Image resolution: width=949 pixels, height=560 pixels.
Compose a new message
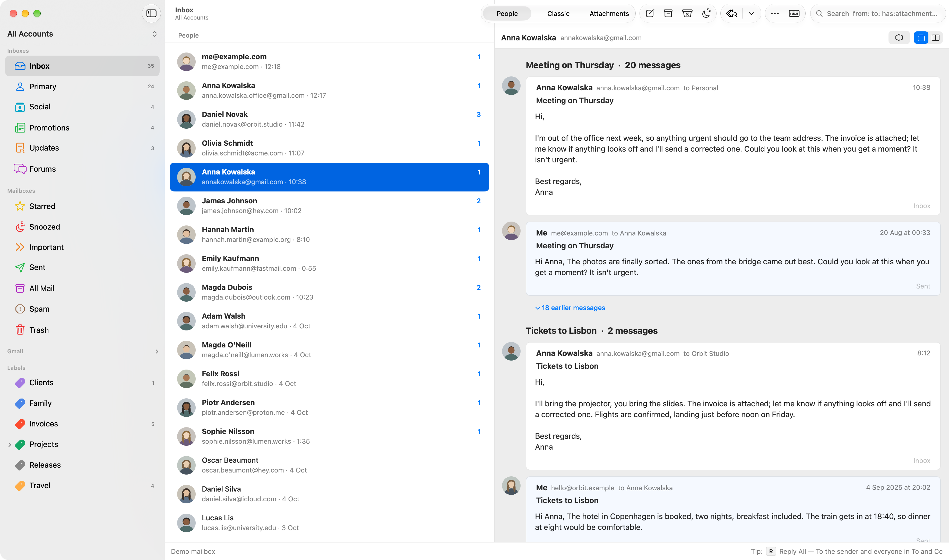click(x=650, y=14)
